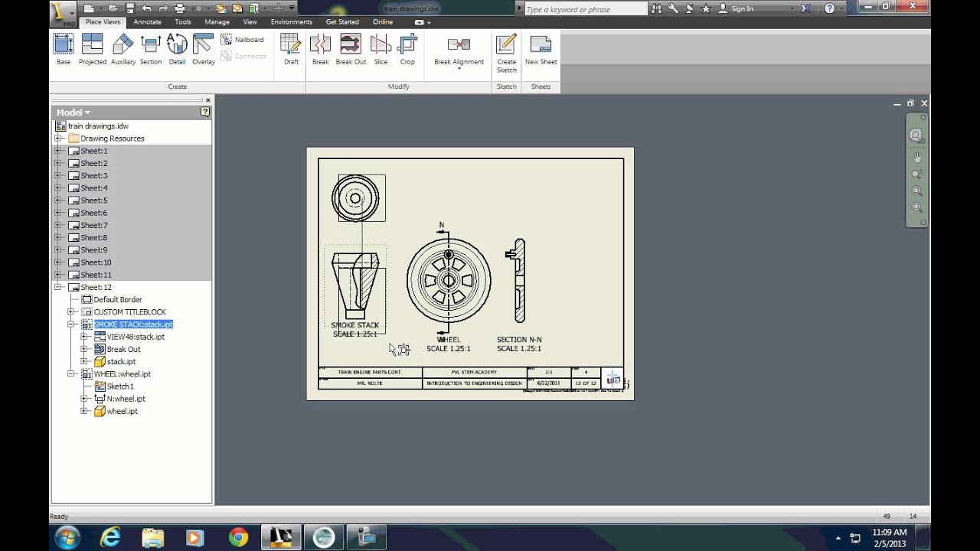Select Sheet:11 in the browser
The image size is (980, 551).
96,275
